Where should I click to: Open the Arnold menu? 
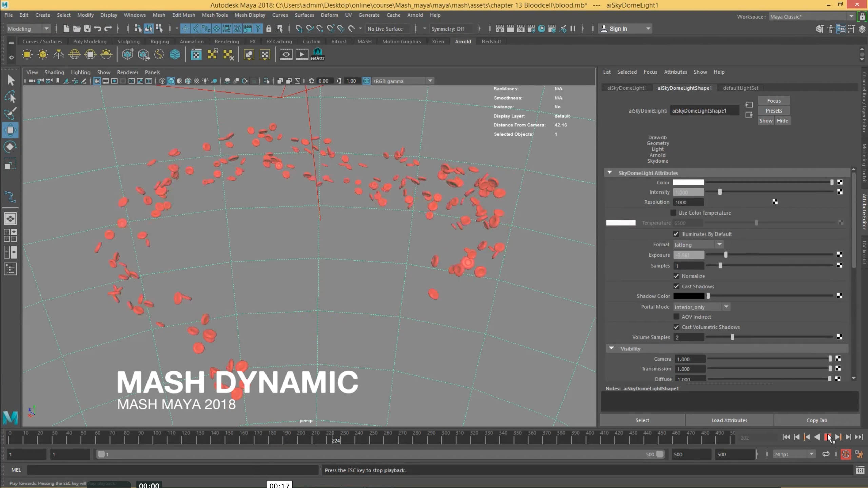pos(415,15)
